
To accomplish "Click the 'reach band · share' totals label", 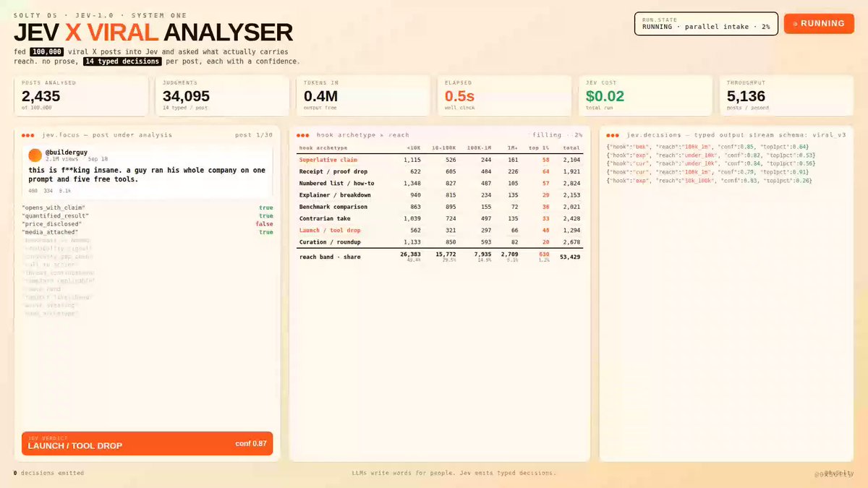I will pos(330,257).
